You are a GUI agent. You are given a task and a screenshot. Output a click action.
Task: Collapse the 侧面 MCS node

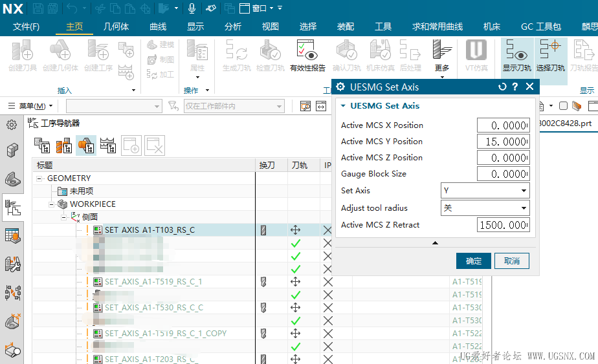pos(63,217)
